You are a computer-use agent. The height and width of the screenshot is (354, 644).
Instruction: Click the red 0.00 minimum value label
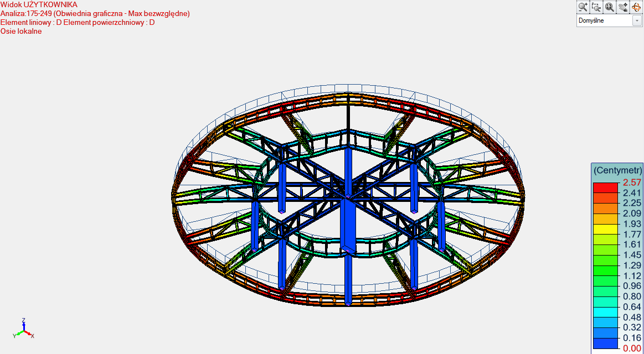click(632, 348)
